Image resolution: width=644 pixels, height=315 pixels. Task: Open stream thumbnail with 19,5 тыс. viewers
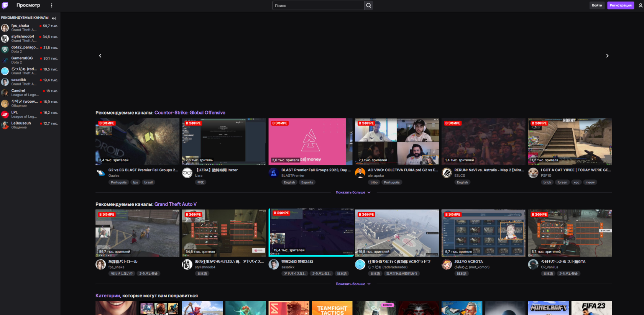(x=397, y=233)
